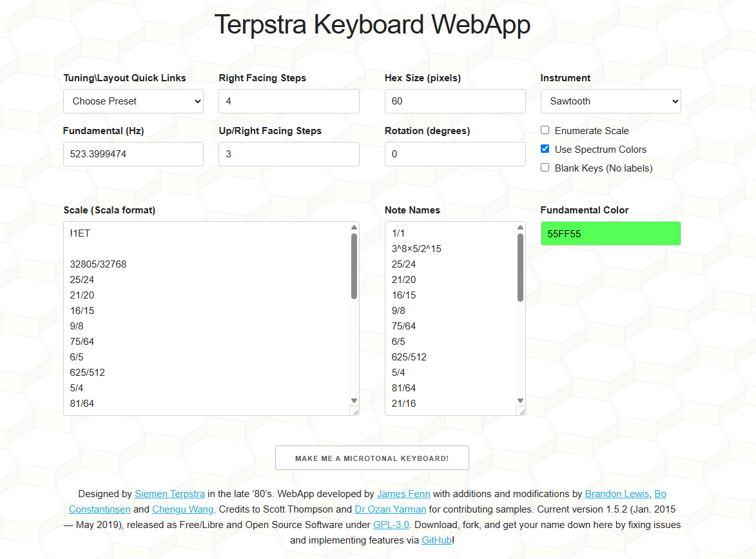Open the Choose Preset dropdown
Image resolution: width=756 pixels, height=559 pixels.
[x=133, y=101]
